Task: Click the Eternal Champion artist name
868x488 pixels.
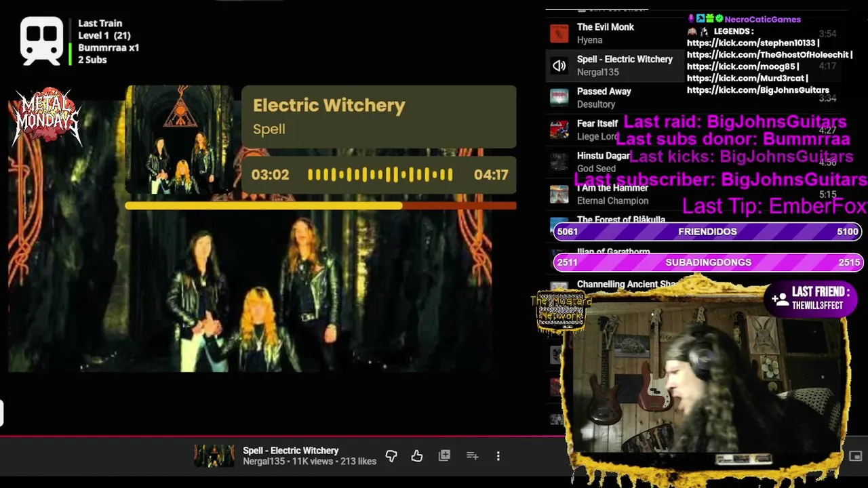Action: coord(612,201)
